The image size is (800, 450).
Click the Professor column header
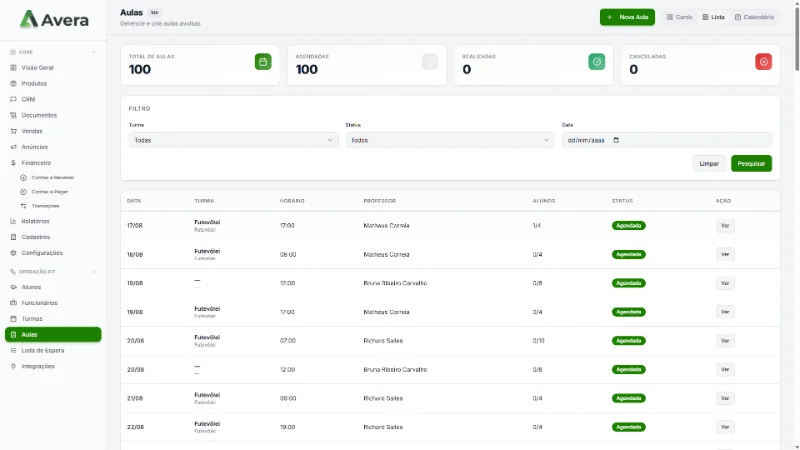pyautogui.click(x=380, y=201)
